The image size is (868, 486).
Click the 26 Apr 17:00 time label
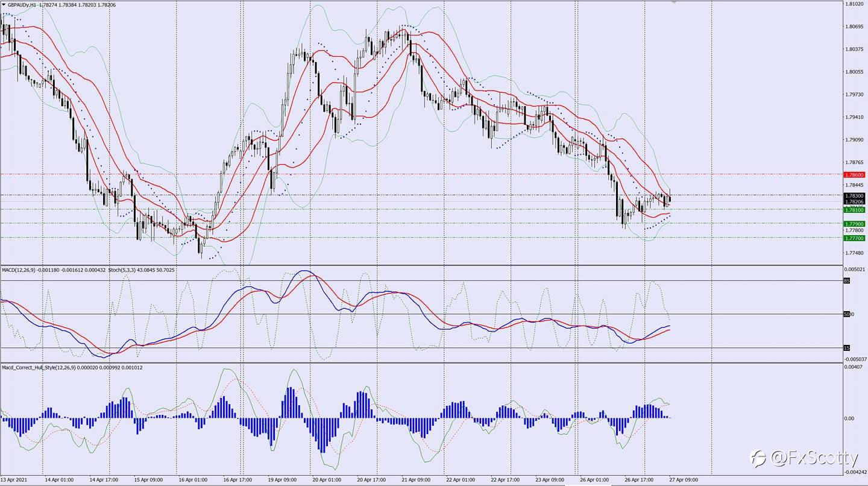coord(639,481)
